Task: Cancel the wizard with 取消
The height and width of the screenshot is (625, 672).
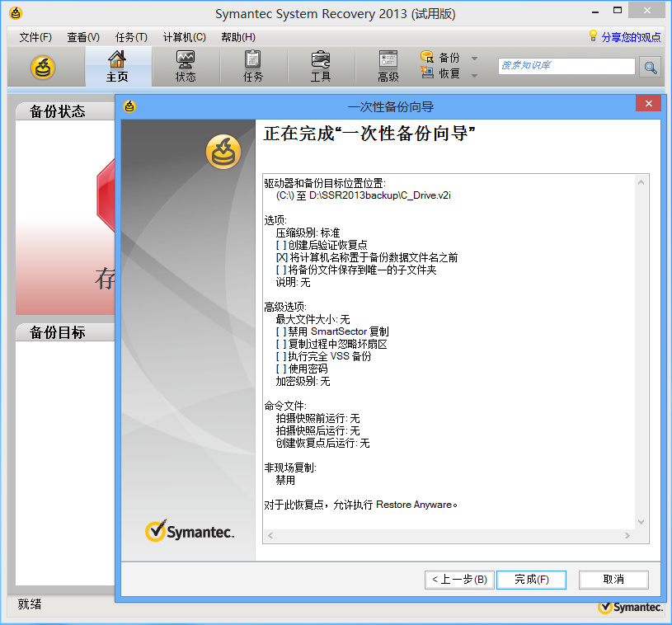Action: [613, 580]
